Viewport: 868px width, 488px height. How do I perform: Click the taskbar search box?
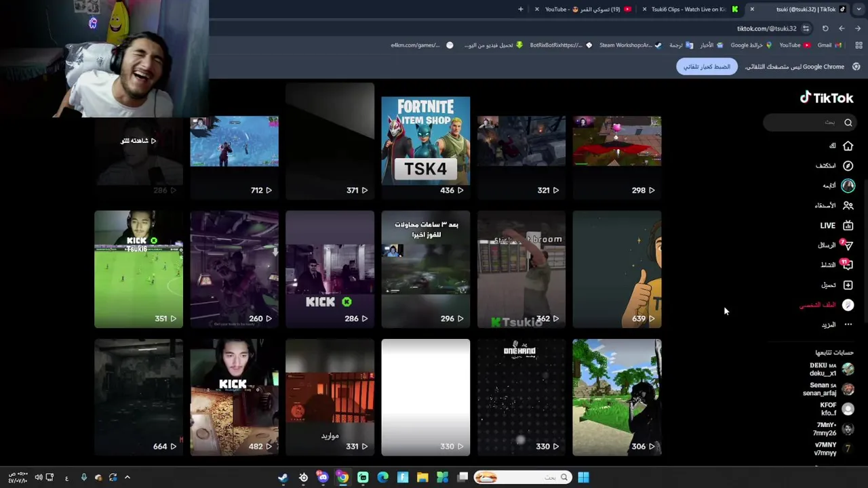pyautogui.click(x=521, y=478)
